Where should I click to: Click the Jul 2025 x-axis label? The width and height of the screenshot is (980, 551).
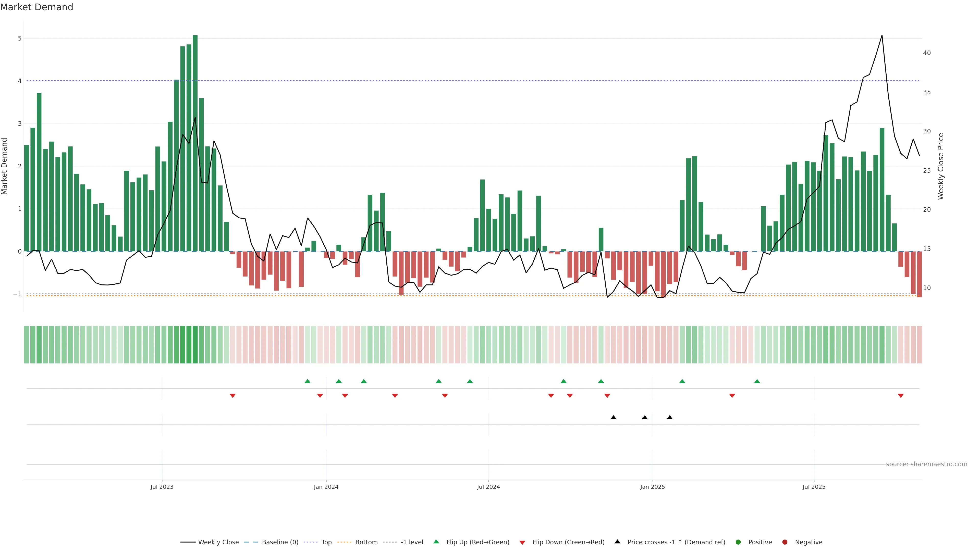[814, 487]
